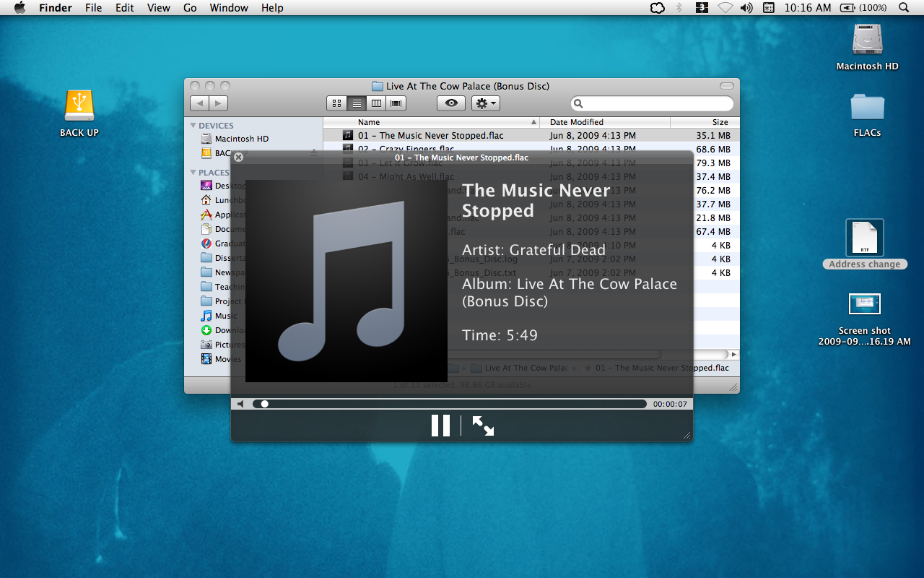The image size is (924, 578).
Task: Collapse the PLACES sidebar section
Action: [193, 173]
